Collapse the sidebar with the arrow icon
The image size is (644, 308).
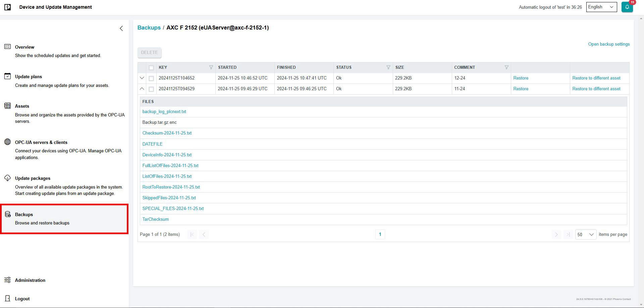pos(121,29)
